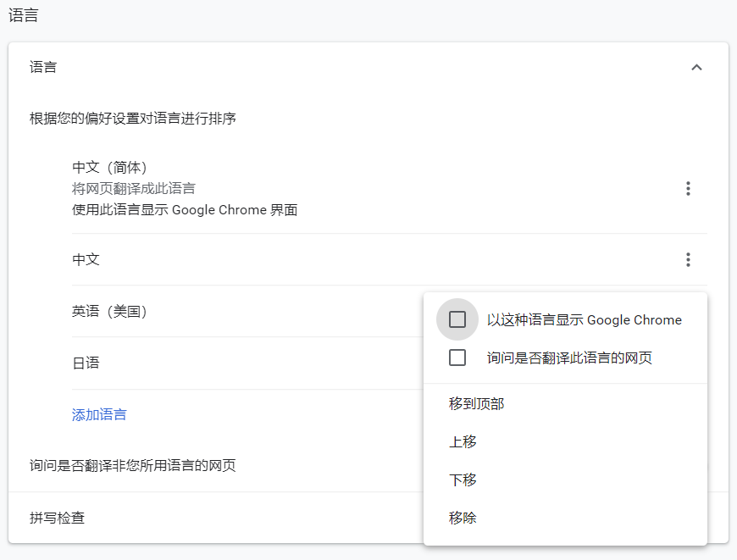The height and width of the screenshot is (560, 737).
Task: Pick 移除 to remove the language
Action: (463, 518)
